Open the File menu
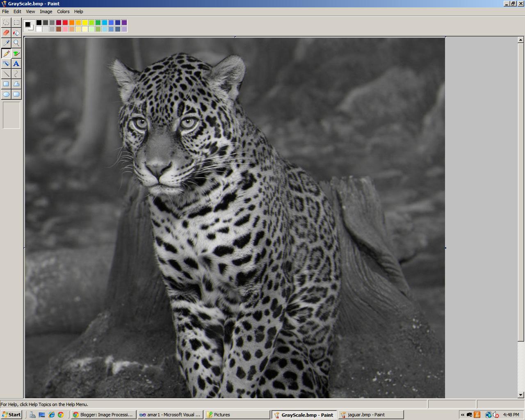Screen dimensions: 525x420 tap(5, 11)
